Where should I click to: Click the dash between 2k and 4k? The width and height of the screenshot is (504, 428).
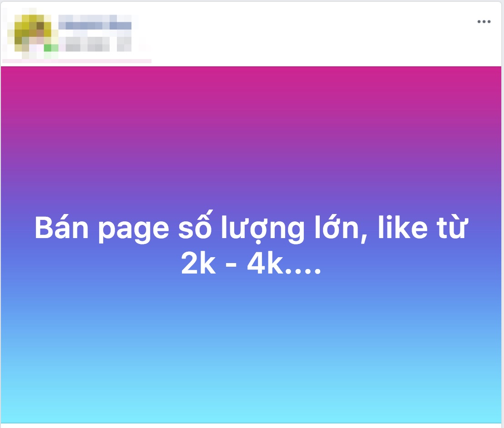[x=231, y=265]
